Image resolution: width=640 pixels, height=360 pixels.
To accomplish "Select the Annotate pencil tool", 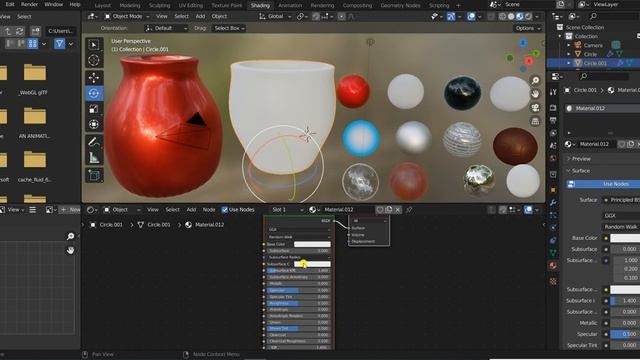I will (x=93, y=142).
